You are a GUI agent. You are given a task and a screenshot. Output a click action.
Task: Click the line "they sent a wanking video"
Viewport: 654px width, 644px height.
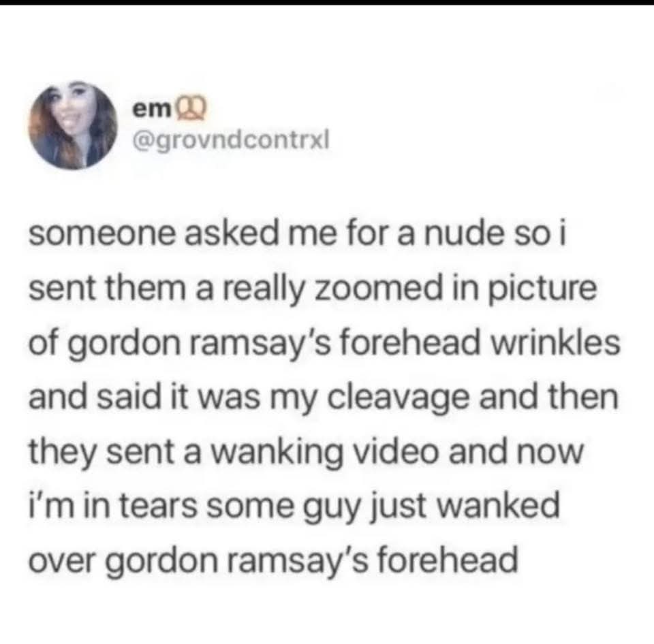[306, 452]
